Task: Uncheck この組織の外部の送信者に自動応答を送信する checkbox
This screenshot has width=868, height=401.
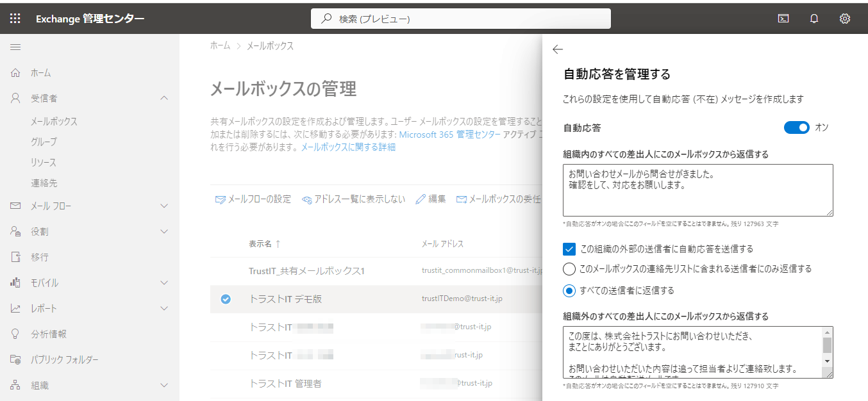Action: point(569,249)
